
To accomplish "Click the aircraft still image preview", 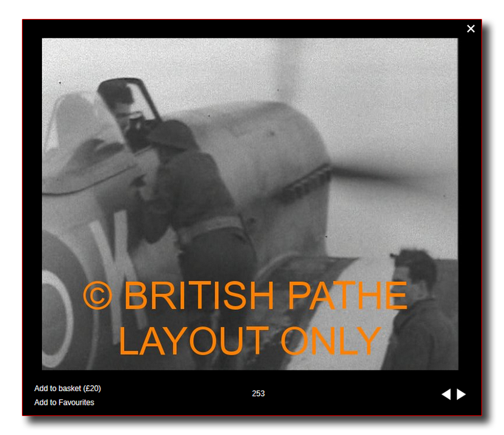I will (x=250, y=204).
